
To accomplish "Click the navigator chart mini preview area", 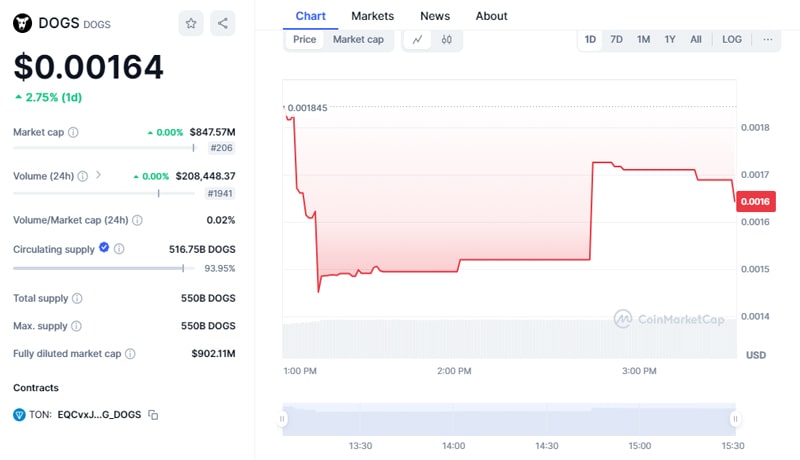I will click(x=509, y=419).
